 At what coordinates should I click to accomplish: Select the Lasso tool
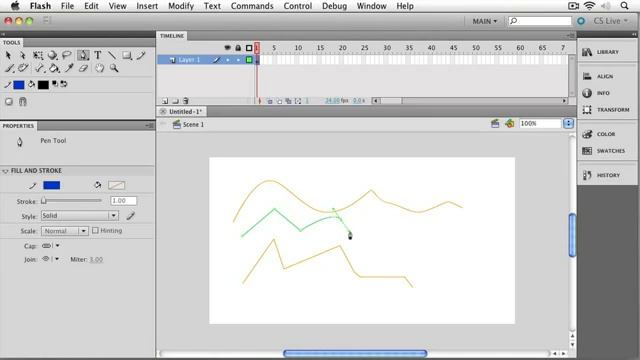coord(67,55)
